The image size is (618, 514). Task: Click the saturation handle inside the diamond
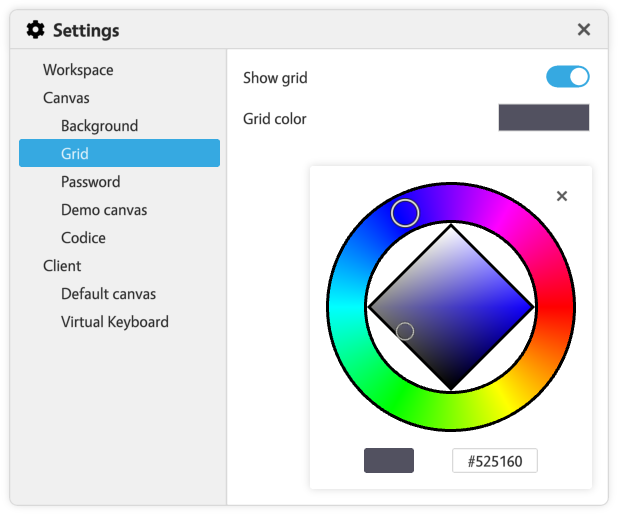click(405, 331)
